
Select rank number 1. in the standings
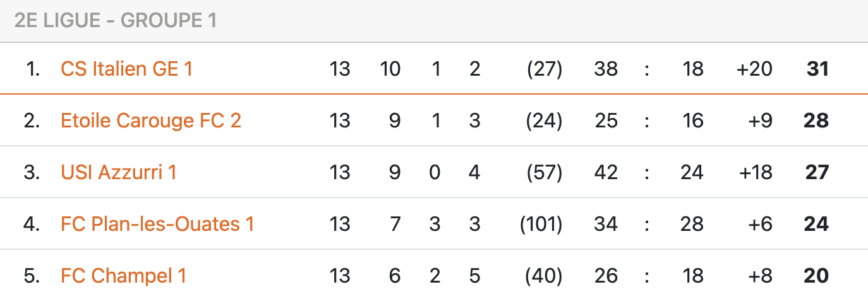click(33, 68)
